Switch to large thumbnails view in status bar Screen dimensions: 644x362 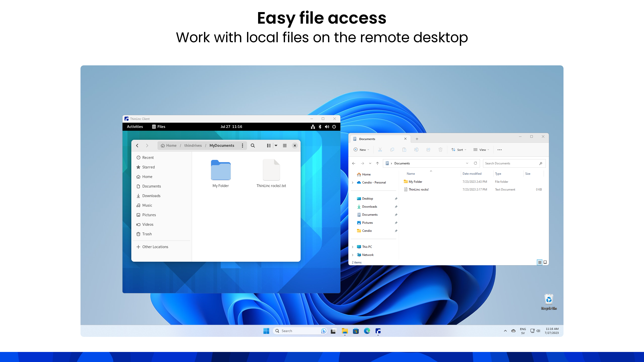545,262
